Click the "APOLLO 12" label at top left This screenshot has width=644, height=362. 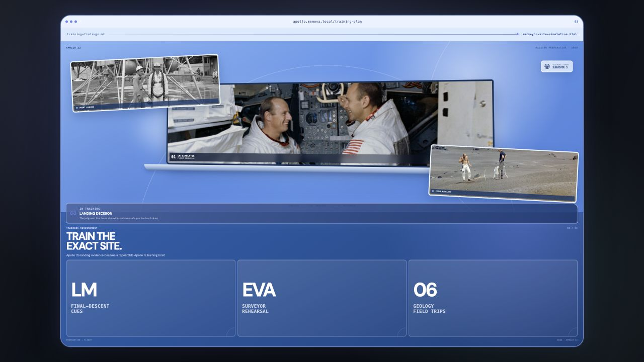coord(73,48)
